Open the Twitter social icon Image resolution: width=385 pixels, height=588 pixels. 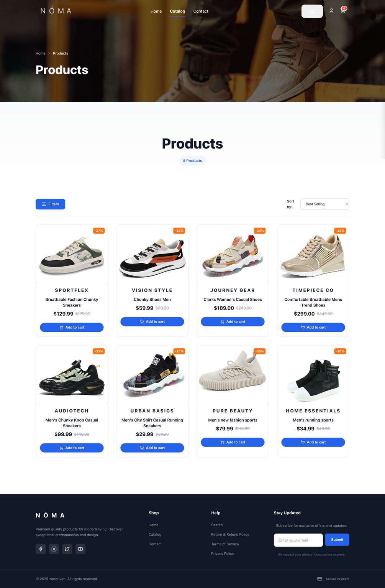pos(67,549)
